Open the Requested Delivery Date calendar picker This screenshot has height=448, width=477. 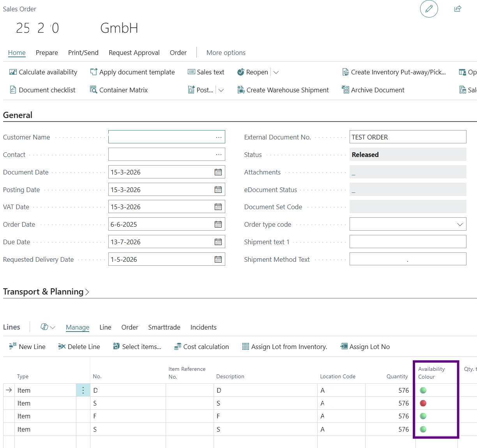click(x=218, y=259)
